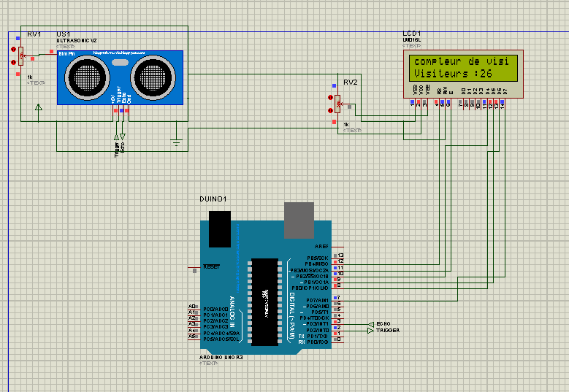Select the TRIGGER terminal by the Arduino
Screen dimensions: 569x392
tap(373, 331)
